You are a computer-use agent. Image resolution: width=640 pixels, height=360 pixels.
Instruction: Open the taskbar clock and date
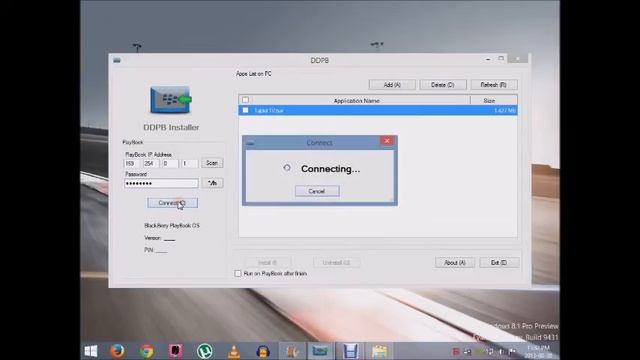(539, 351)
